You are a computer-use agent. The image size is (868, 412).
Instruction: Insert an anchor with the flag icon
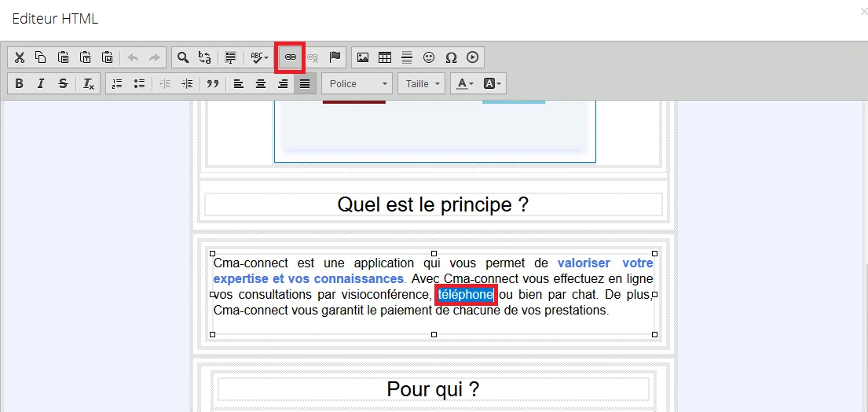pos(335,57)
